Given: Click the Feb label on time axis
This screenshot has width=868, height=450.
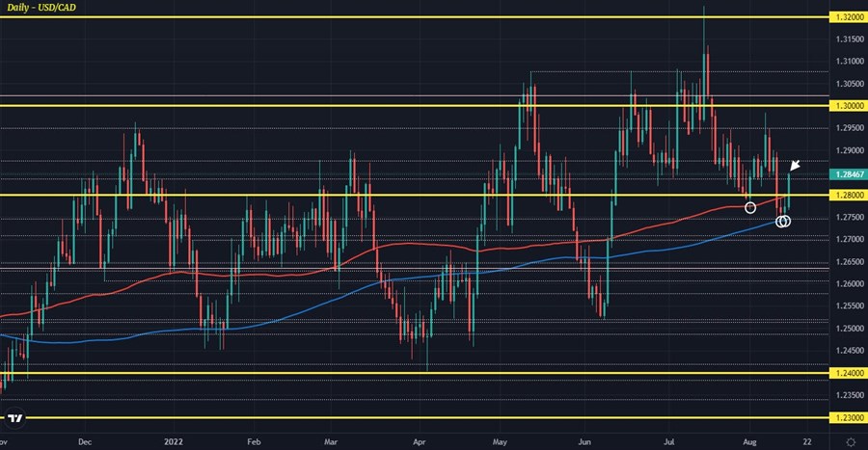Looking at the screenshot, I should tap(254, 441).
